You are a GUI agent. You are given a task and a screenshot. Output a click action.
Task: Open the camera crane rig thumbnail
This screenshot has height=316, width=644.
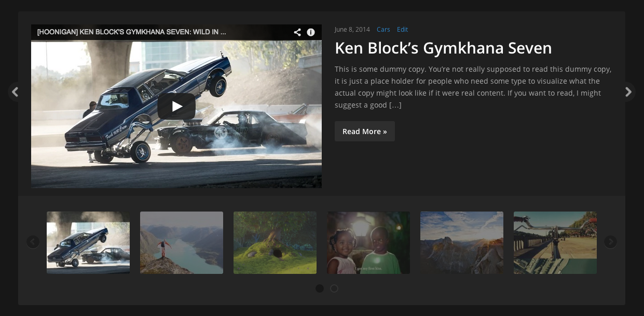[555, 243]
